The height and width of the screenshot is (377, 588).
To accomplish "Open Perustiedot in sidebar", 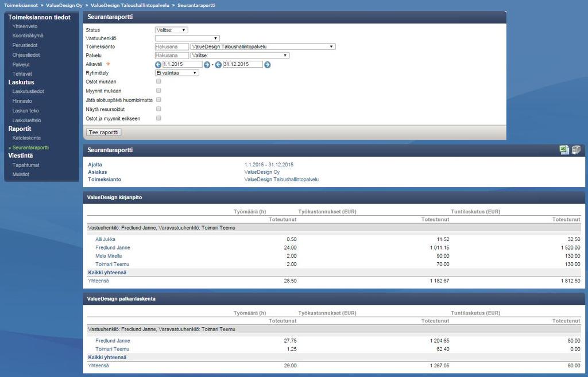I will 25,45.
